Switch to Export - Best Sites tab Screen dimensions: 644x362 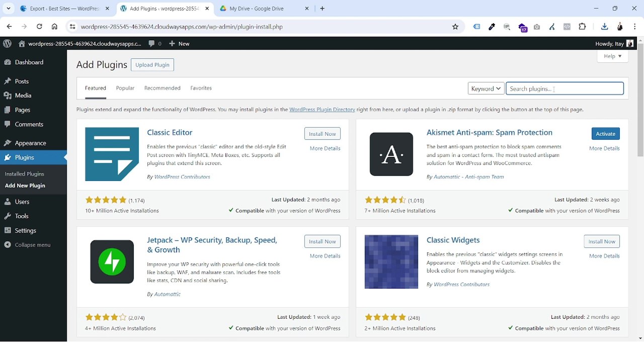tap(65, 9)
